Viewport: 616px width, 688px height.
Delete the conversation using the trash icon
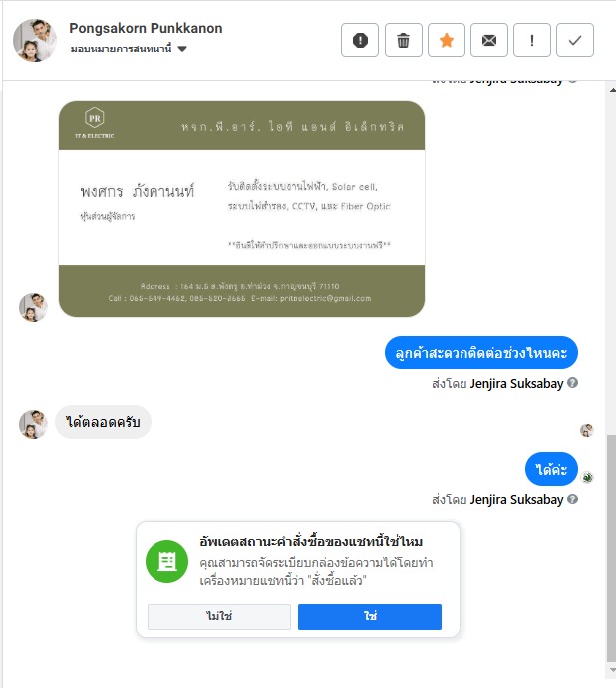(404, 40)
